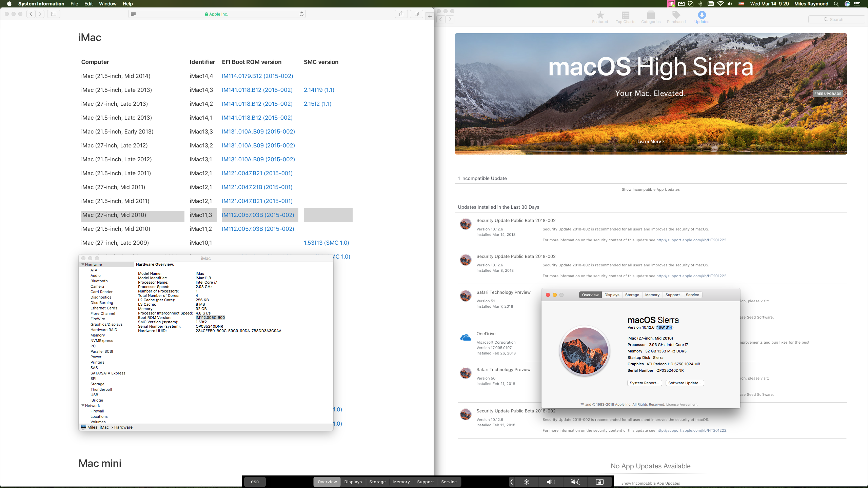The height and width of the screenshot is (488, 868).
Task: Open the volume menu bar icon
Action: (730, 4)
